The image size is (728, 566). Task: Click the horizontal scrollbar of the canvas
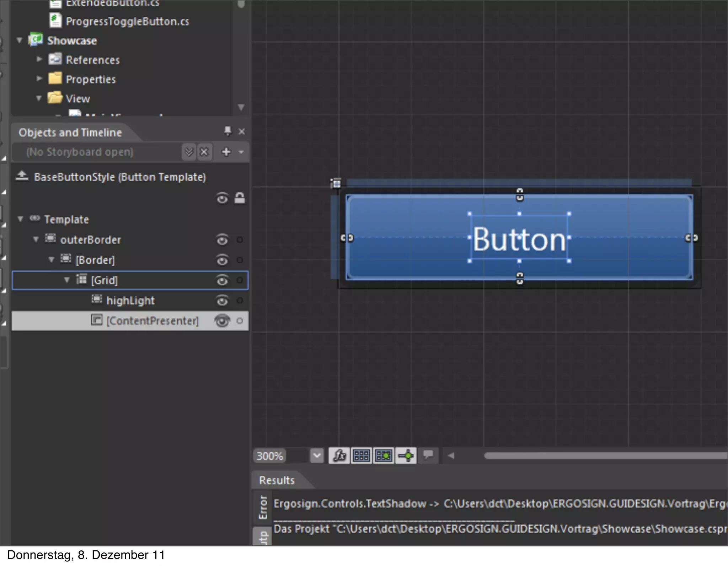(604, 456)
